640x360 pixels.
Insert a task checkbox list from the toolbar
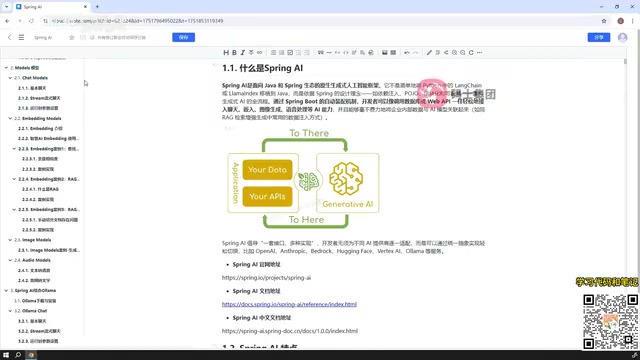pos(290,53)
